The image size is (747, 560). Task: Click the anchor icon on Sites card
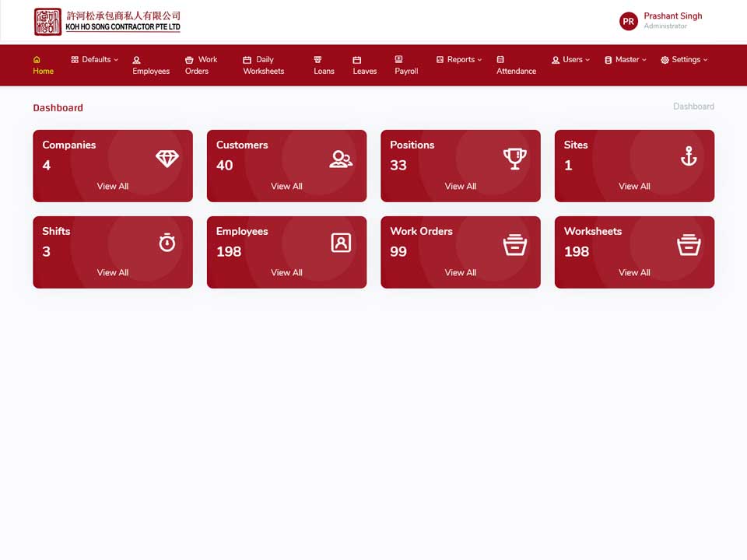tap(689, 156)
